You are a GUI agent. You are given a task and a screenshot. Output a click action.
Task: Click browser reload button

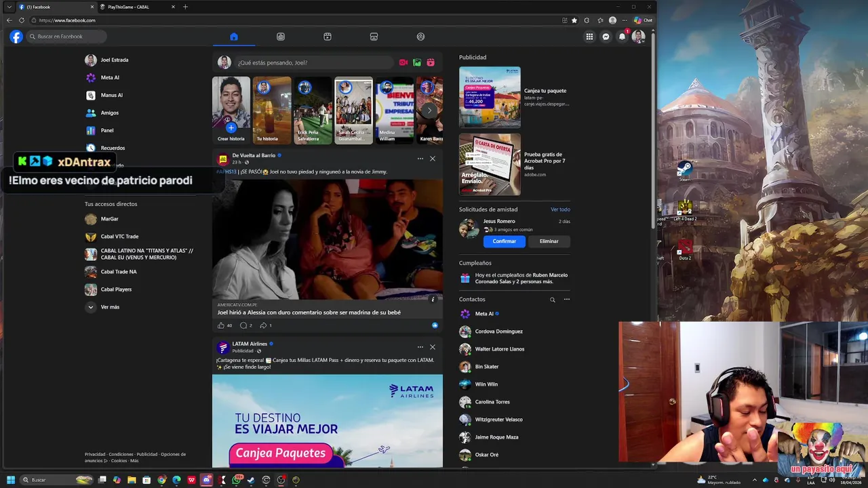pos(22,20)
